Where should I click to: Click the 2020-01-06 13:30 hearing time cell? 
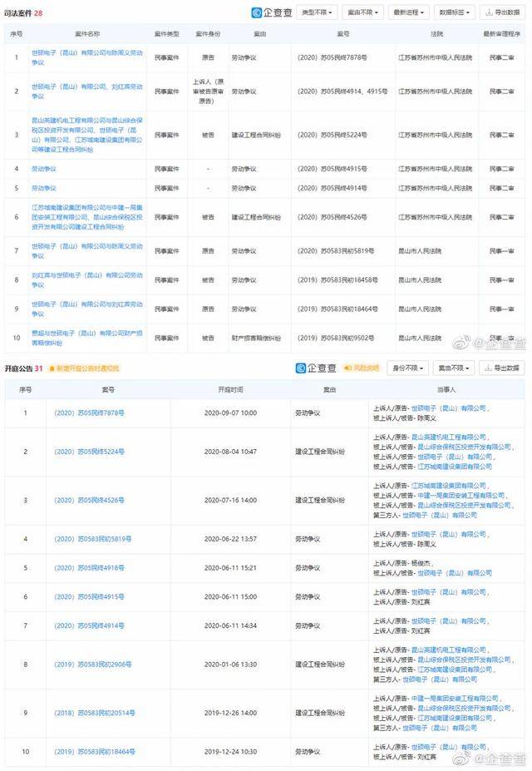230,665
